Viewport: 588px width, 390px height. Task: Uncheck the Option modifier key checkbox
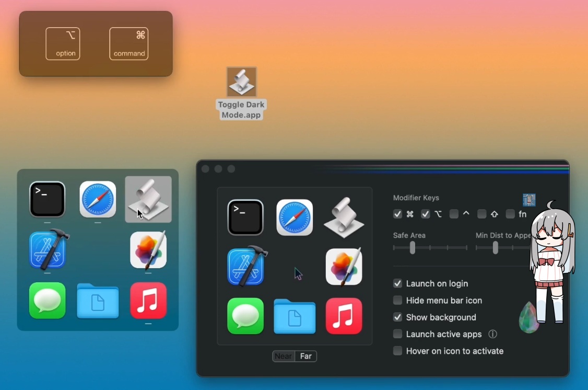(425, 214)
